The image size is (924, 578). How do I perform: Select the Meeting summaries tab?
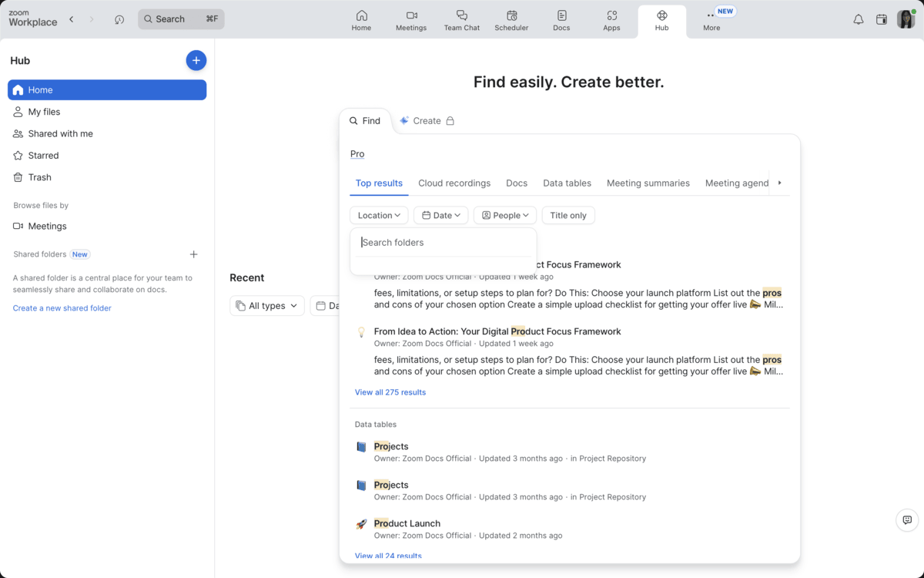click(648, 183)
